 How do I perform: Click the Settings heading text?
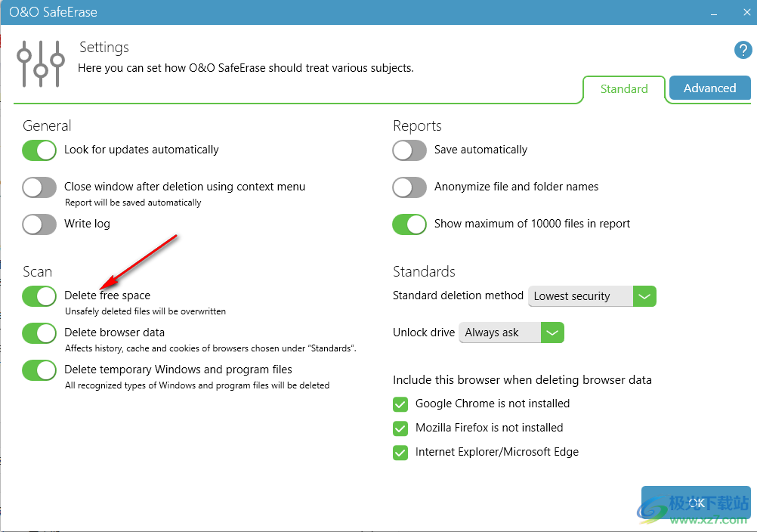pyautogui.click(x=104, y=48)
